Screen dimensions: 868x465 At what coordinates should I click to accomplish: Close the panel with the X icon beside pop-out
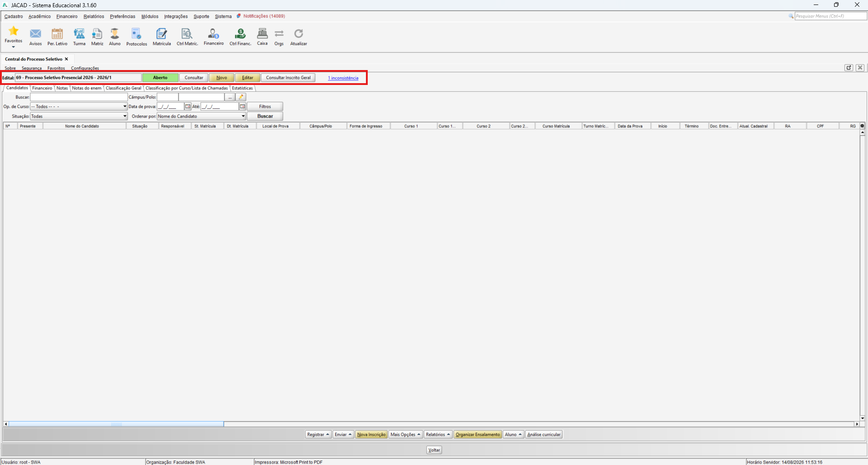click(x=860, y=68)
